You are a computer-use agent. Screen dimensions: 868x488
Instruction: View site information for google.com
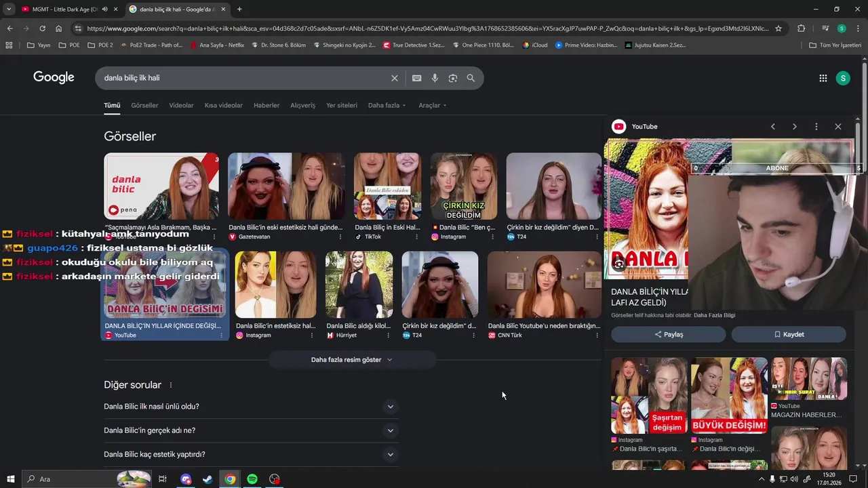tap(78, 28)
